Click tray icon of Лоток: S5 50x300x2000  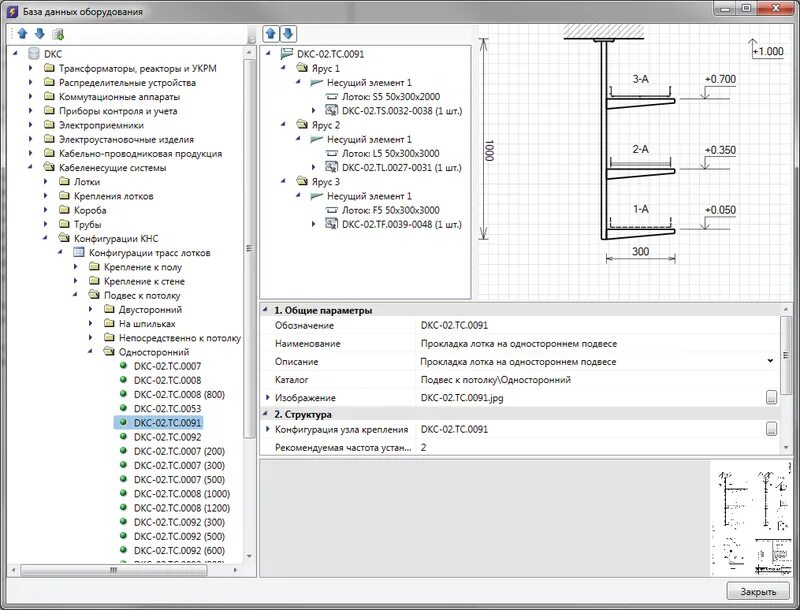point(332,96)
